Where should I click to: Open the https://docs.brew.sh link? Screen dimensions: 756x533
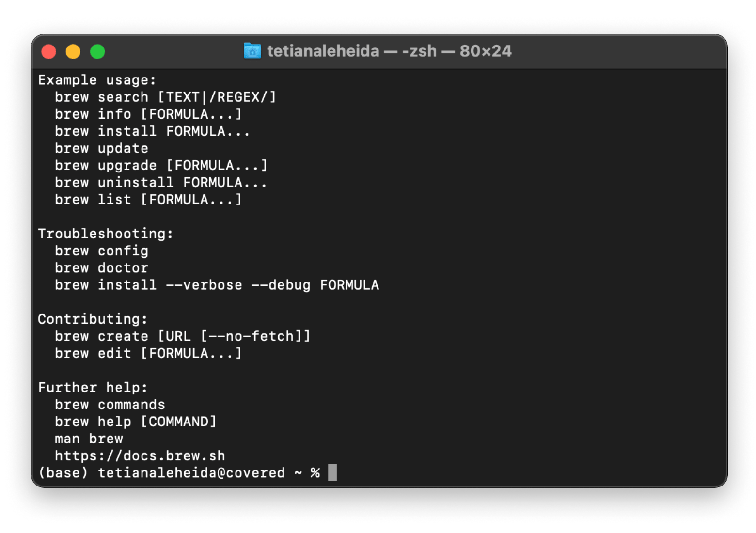point(140,456)
